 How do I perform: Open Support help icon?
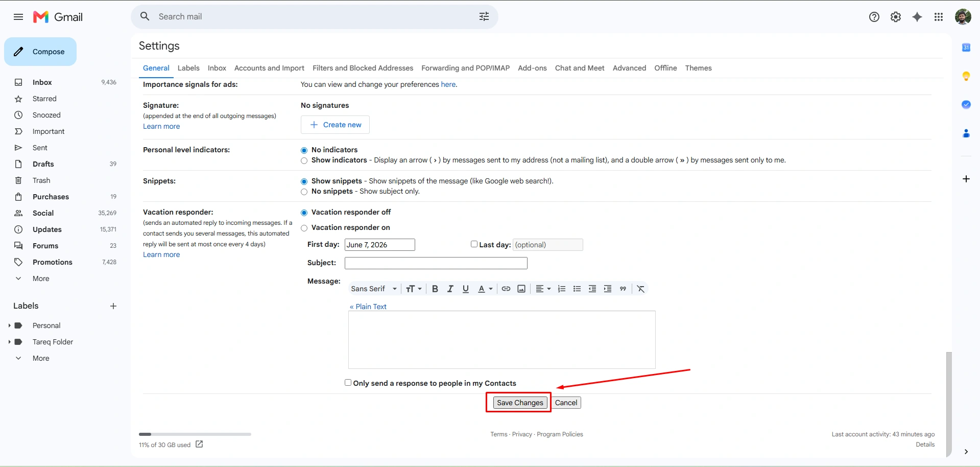(874, 17)
